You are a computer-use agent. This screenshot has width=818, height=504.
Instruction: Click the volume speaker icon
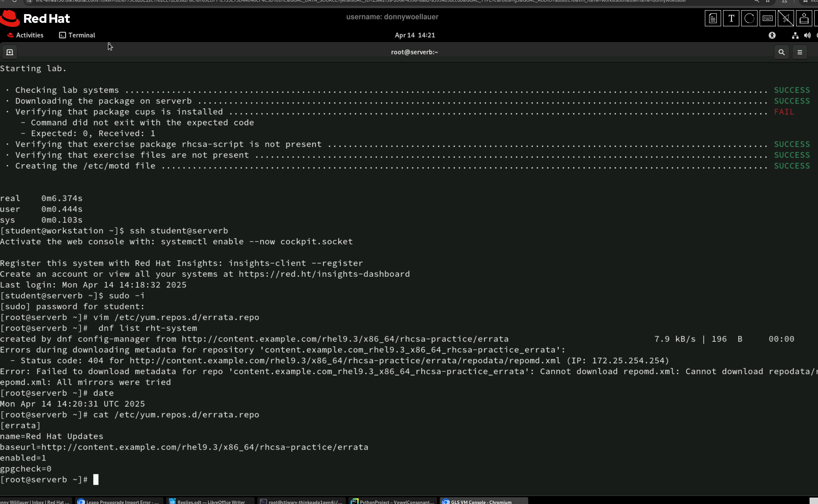(807, 35)
